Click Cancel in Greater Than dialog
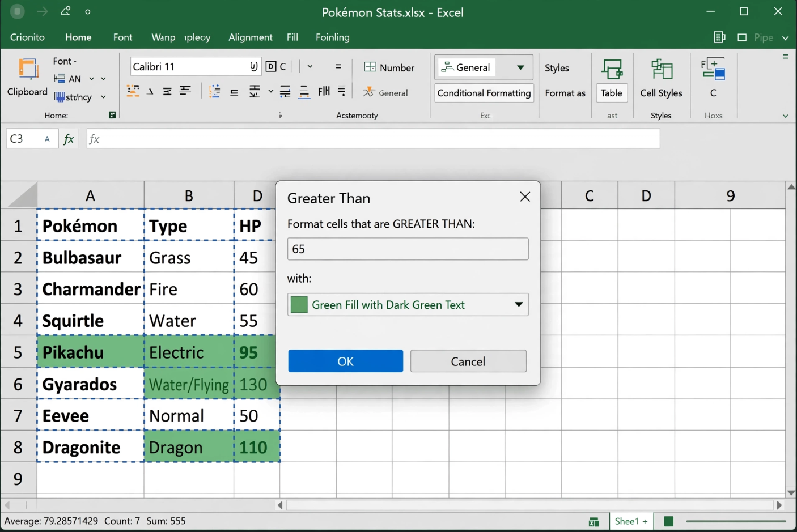This screenshot has height=532, width=797. [x=468, y=361]
